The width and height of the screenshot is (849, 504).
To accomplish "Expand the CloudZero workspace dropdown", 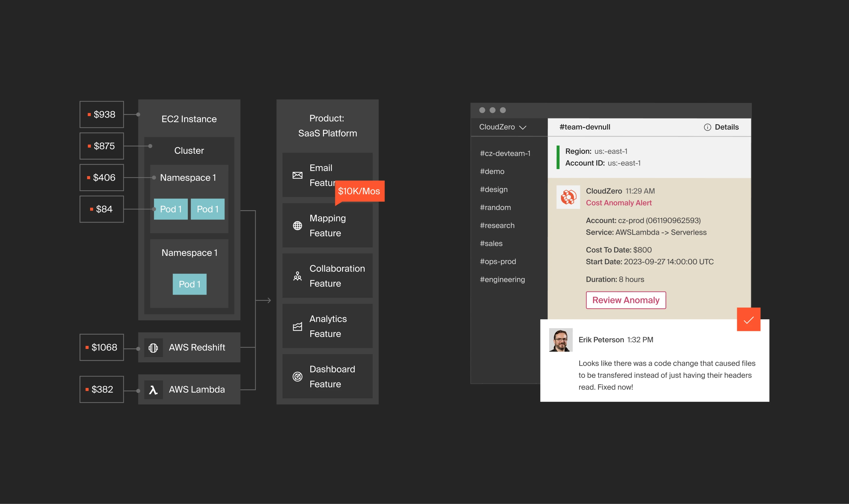I will (502, 127).
